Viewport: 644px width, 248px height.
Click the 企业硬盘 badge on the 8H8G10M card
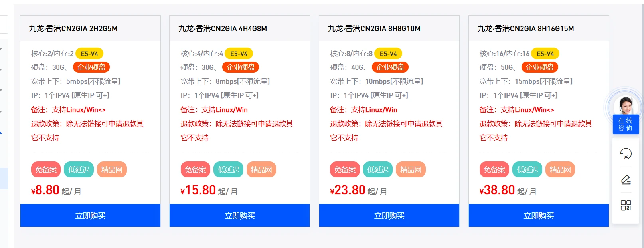pyautogui.click(x=390, y=67)
